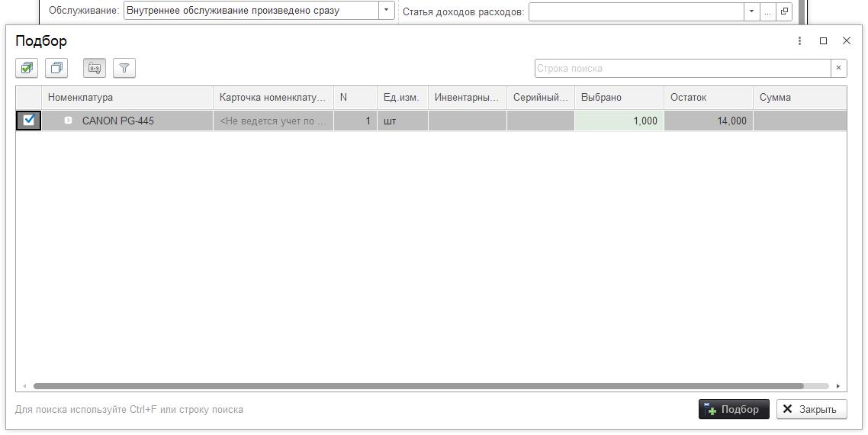The height and width of the screenshot is (435, 868).
Task: Click the open-form icon beside Статья доходов расходов
Action: [x=784, y=11]
